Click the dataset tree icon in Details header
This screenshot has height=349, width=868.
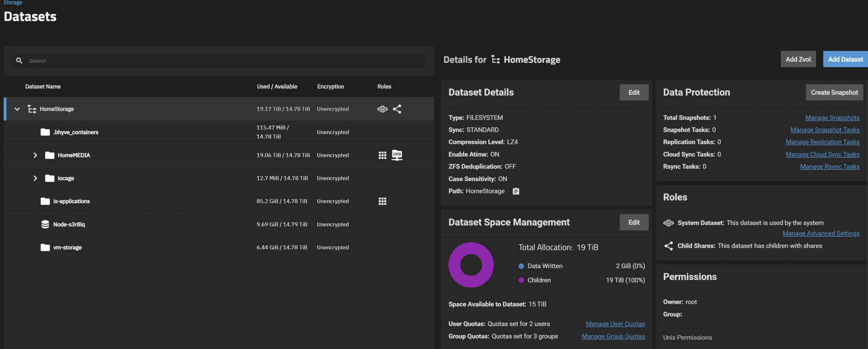tap(495, 60)
